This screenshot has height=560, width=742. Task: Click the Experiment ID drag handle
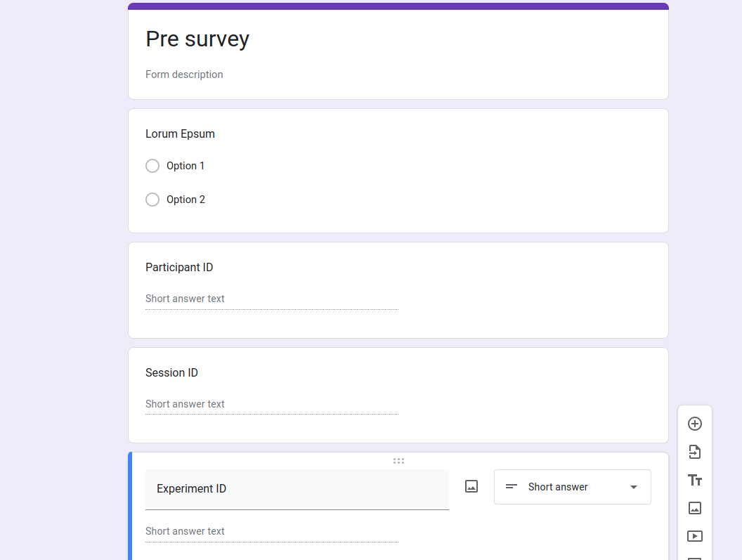398,461
